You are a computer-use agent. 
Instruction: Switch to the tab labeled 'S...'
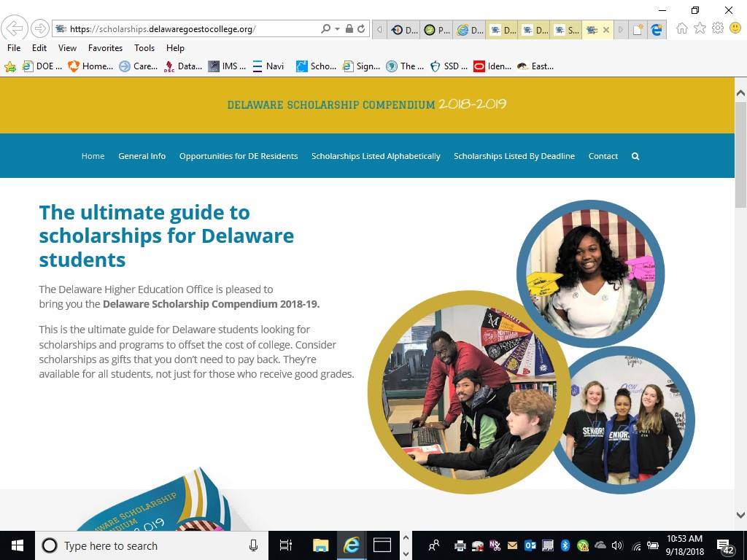pos(566,29)
